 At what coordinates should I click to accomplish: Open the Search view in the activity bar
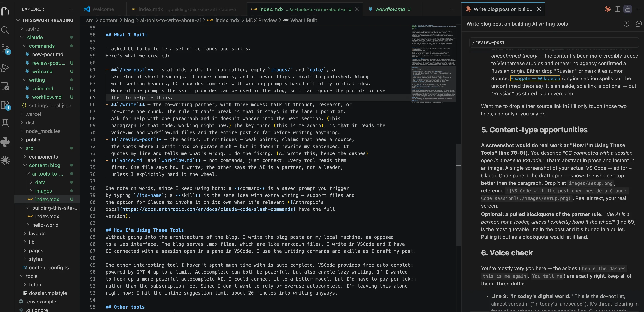[5, 30]
